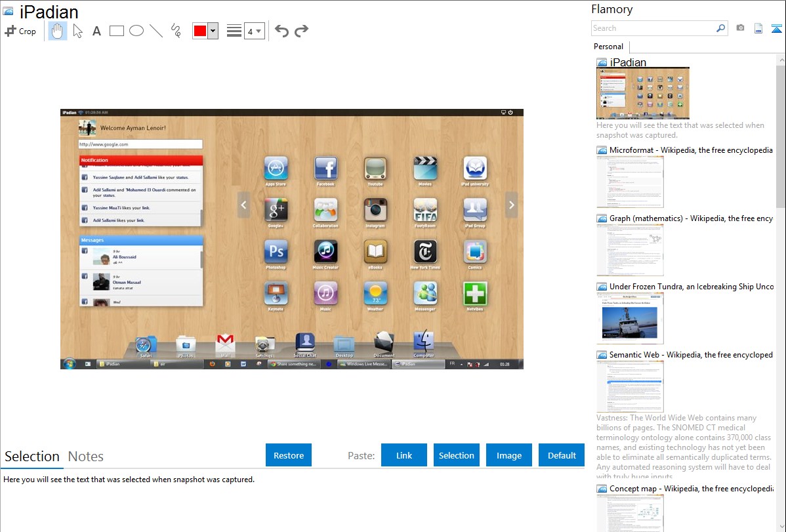Click the FIFA FootyRoom icon in screenshot
The image size is (786, 532).
(x=425, y=210)
